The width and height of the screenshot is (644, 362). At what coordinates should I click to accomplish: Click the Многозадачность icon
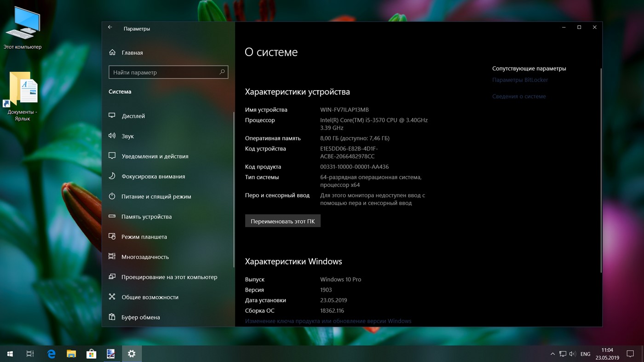[x=112, y=257]
